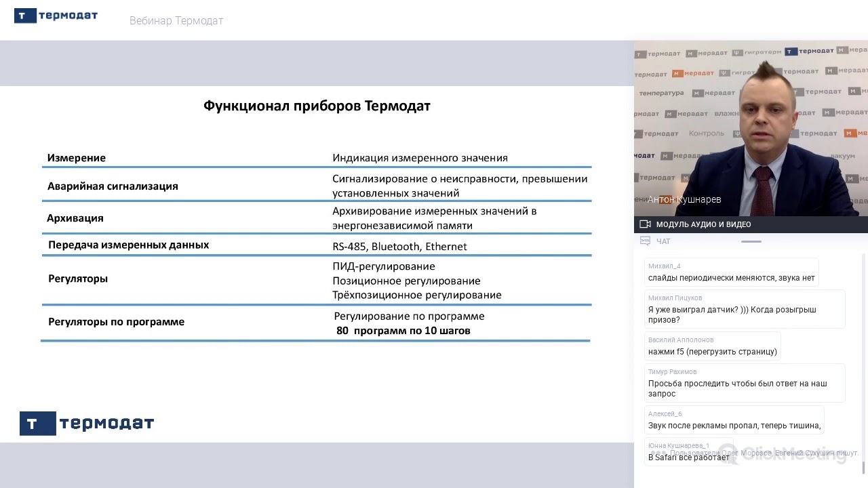Click the RS-485, Bluetooth, Ethernet text
The height and width of the screenshot is (488, 868).
(x=399, y=247)
